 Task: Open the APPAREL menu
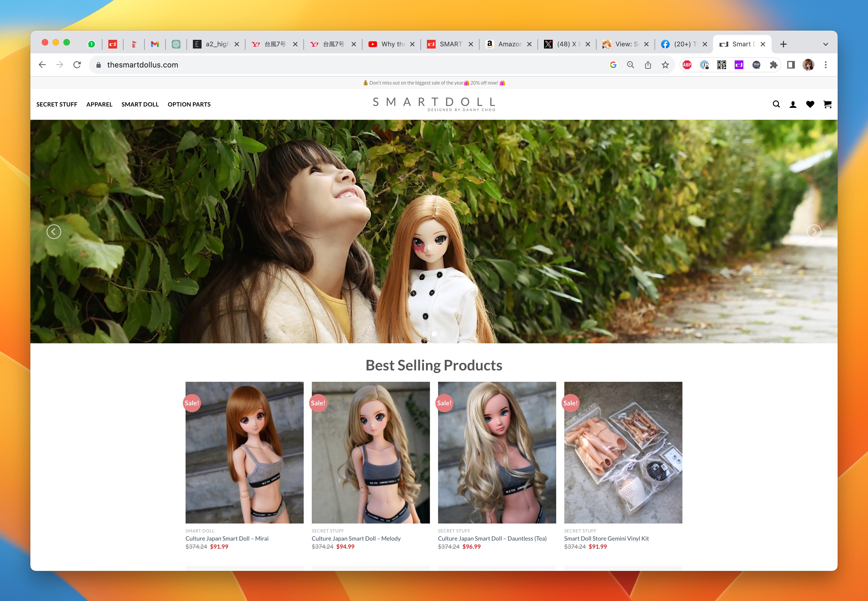click(x=99, y=104)
